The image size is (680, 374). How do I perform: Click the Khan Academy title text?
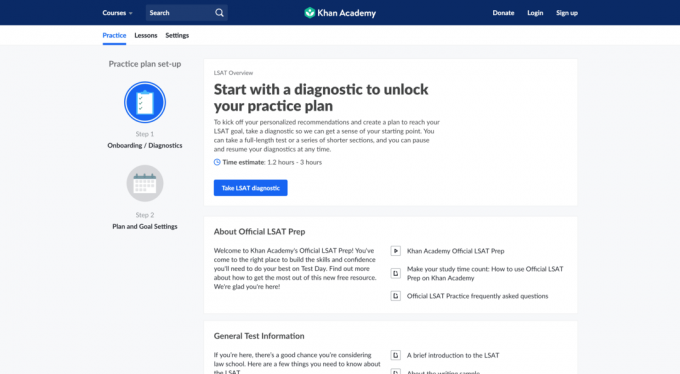[347, 13]
